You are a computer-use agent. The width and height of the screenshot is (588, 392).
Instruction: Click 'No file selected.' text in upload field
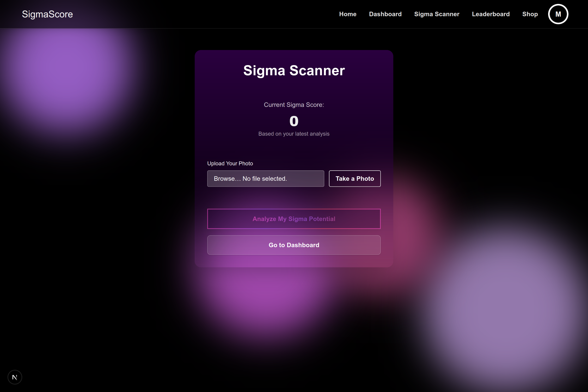tap(265, 178)
